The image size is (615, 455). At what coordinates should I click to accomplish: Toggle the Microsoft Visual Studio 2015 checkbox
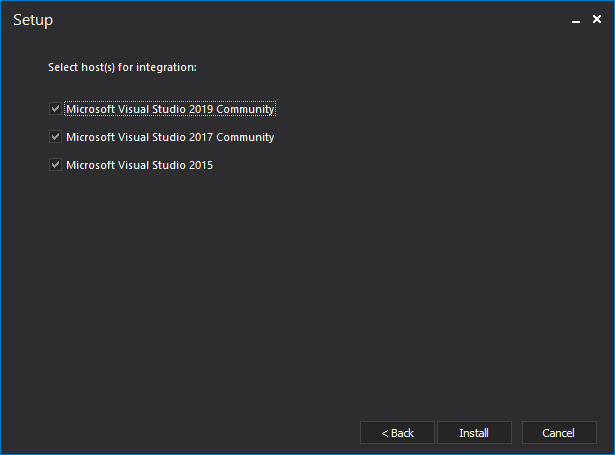point(55,165)
